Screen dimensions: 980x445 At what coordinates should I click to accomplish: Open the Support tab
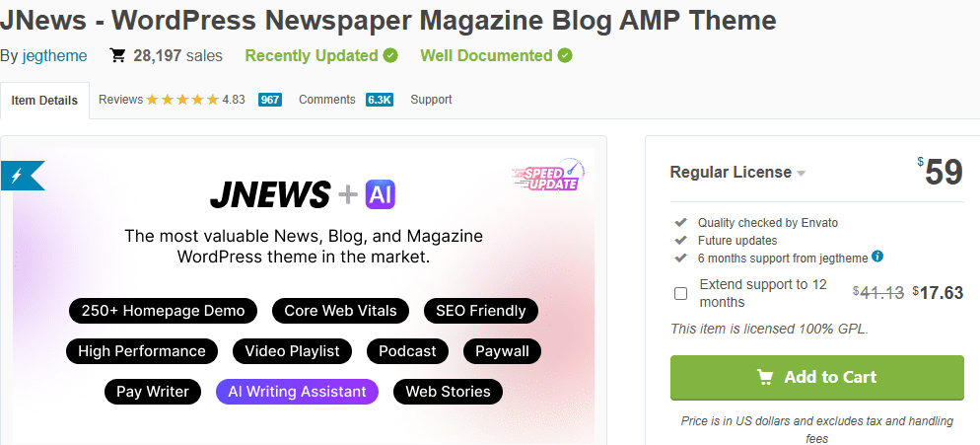click(431, 100)
